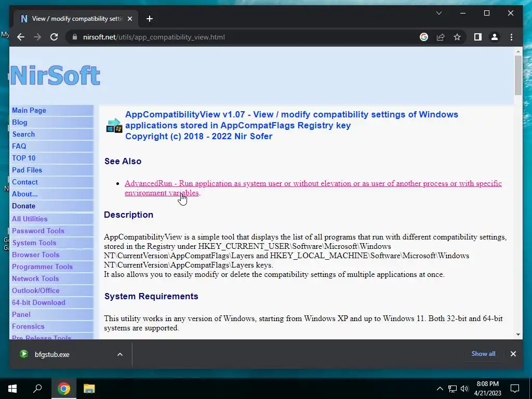Open the notification center icon
Viewport: 532px width, 399px height.
(515, 389)
